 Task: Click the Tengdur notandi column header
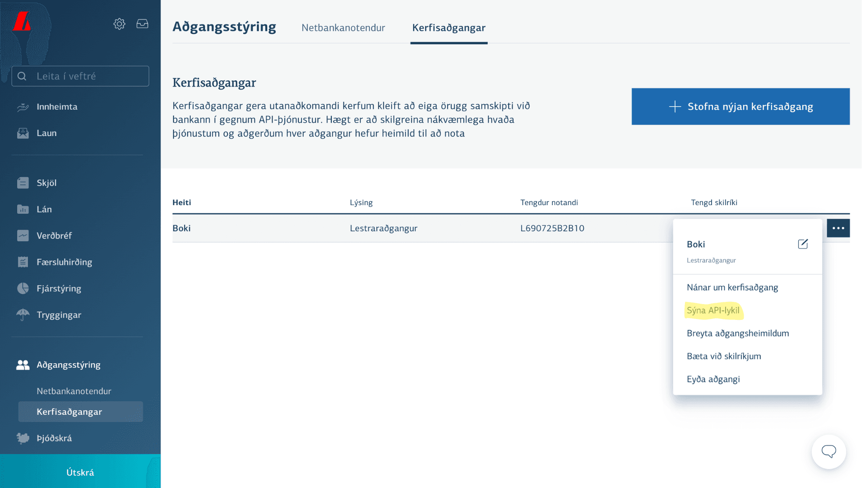point(549,202)
